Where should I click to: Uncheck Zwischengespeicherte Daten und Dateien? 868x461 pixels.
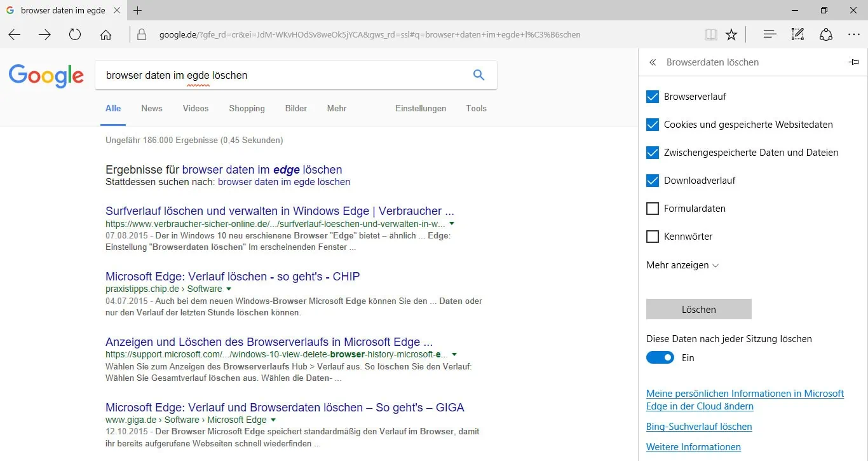653,153
